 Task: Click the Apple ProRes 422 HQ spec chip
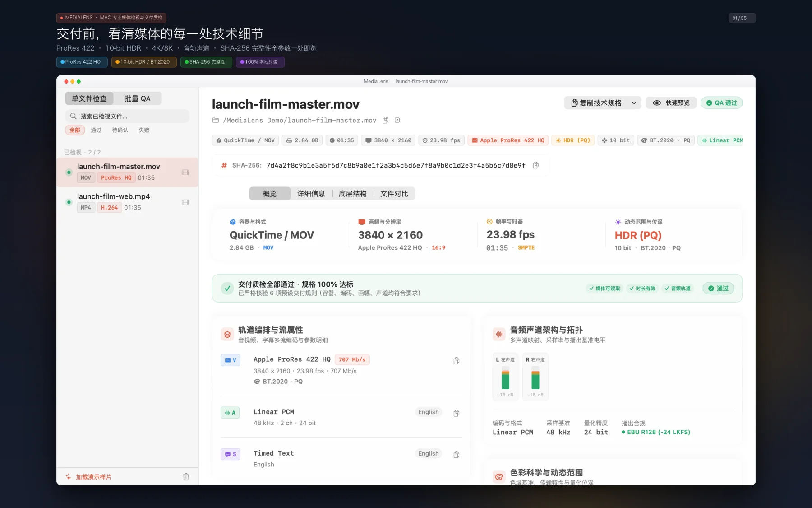[x=508, y=140]
